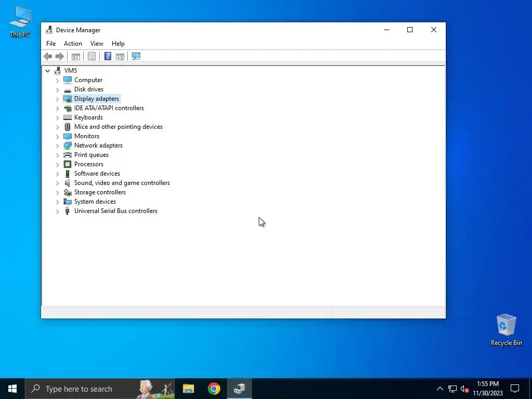532x399 pixels.
Task: Click the Device Manager taskbar button
Action: point(240,389)
